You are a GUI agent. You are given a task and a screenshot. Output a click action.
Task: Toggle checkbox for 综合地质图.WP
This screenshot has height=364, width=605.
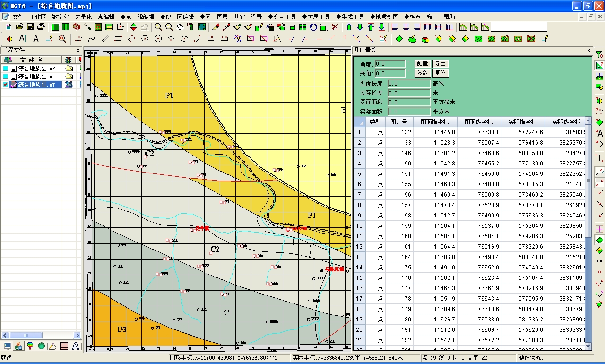[5, 68]
